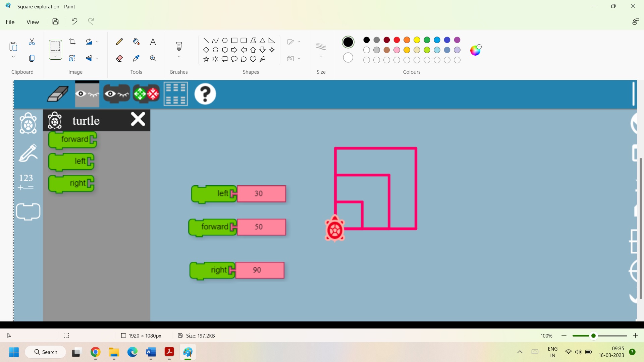
Task: Choose the Text tool
Action: click(x=153, y=42)
